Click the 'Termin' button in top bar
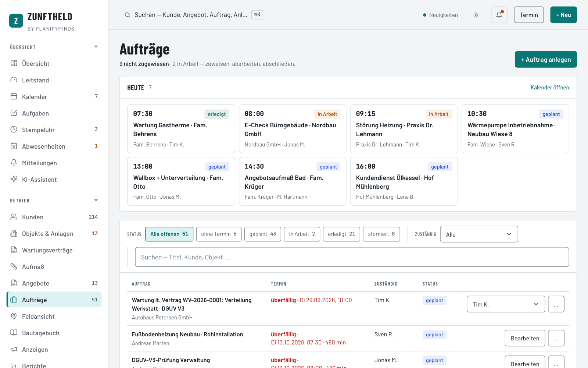Image resolution: width=588 pixels, height=368 pixels. point(529,15)
